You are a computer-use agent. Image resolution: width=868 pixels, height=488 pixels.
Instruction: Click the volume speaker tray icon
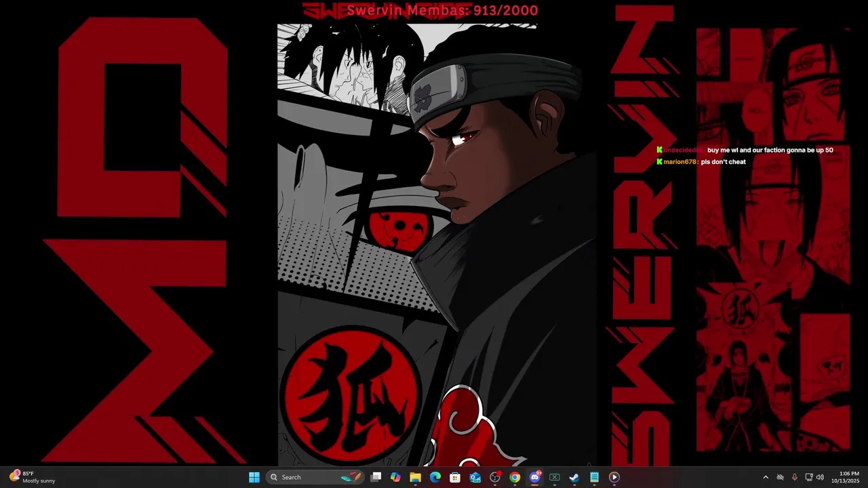[820, 477]
